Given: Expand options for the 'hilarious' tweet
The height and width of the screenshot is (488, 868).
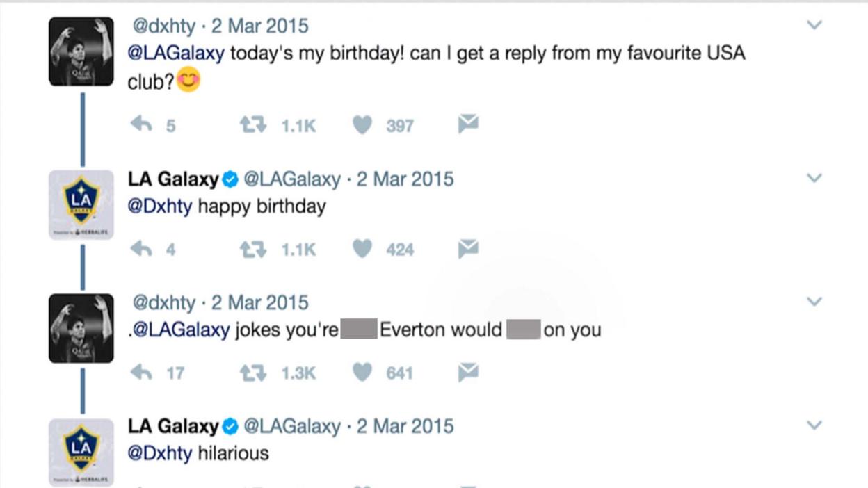Looking at the screenshot, I should pos(814,425).
